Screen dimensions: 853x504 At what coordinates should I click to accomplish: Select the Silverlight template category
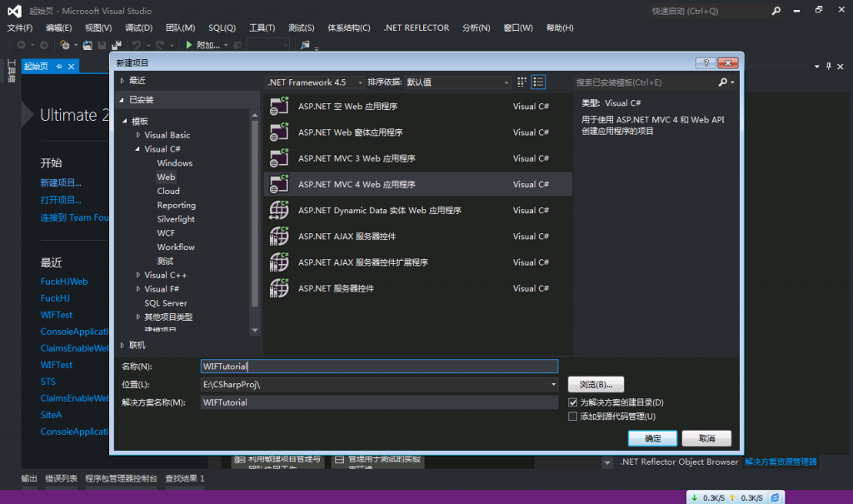(x=176, y=219)
